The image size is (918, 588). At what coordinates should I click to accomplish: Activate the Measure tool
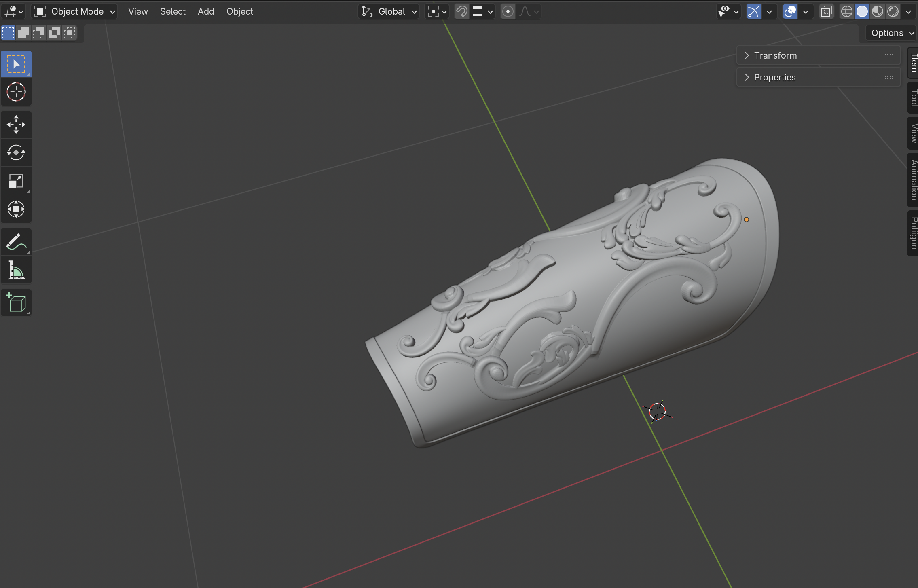[x=16, y=270]
